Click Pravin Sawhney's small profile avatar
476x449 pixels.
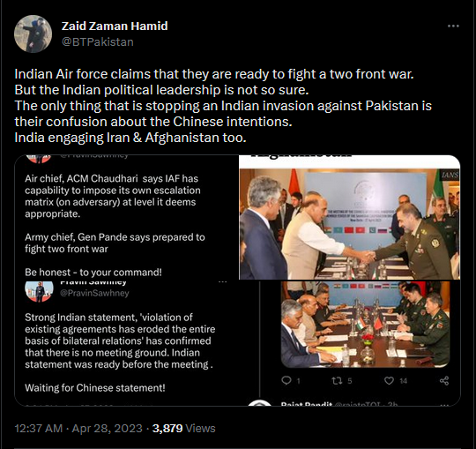39,291
